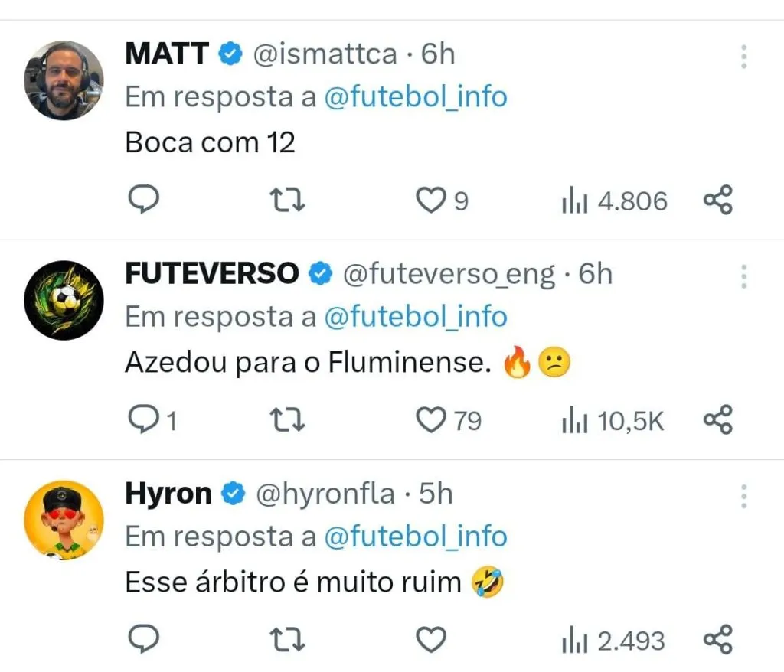The image size is (784, 672).
Task: Share FUTEVERSO's tweet
Action: 718,420
